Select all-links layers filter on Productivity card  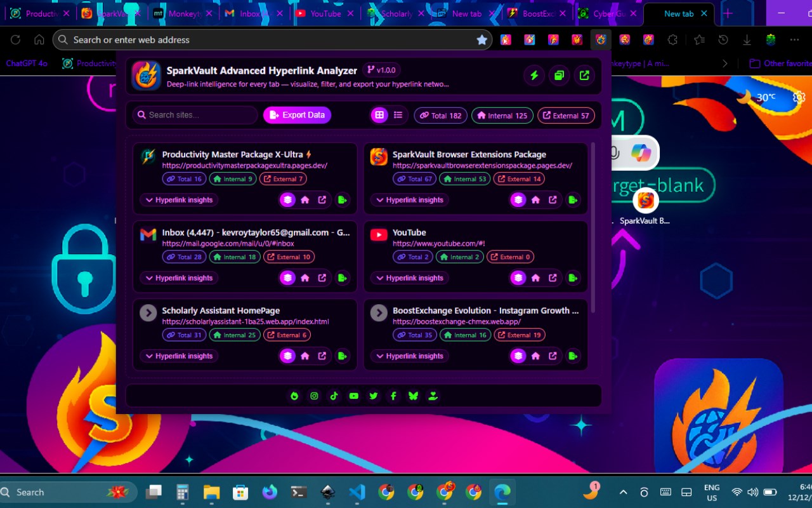[288, 200]
